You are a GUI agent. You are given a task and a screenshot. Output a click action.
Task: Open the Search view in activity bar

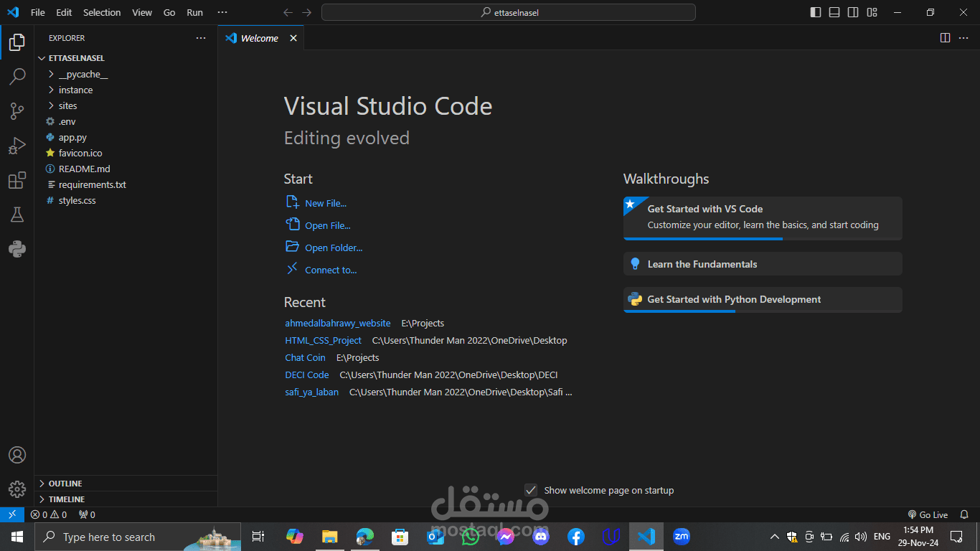[17, 77]
